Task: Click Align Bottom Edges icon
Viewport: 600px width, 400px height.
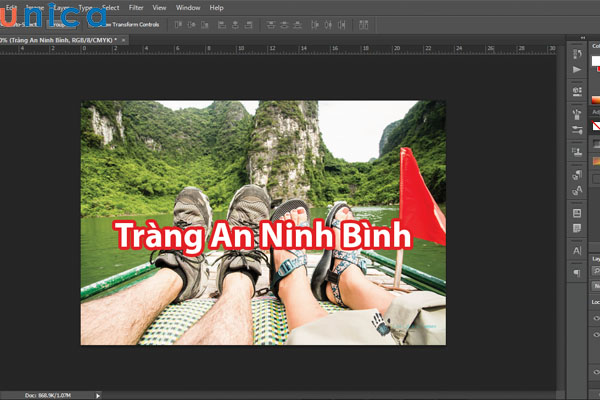Action: point(205,25)
